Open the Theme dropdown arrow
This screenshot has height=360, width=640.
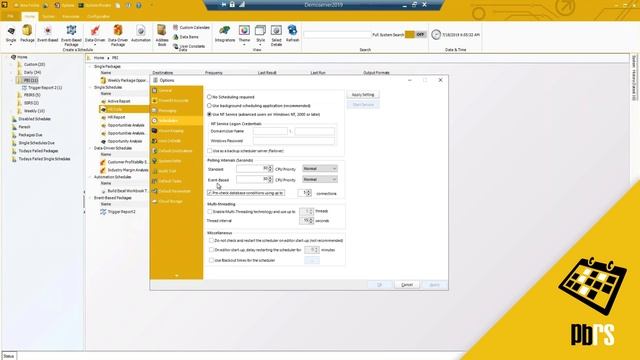(244, 44)
